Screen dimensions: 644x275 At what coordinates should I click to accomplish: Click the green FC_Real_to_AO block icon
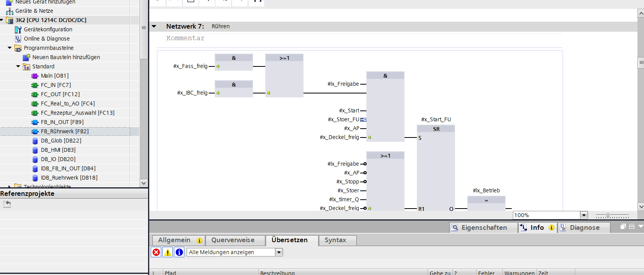(35, 104)
